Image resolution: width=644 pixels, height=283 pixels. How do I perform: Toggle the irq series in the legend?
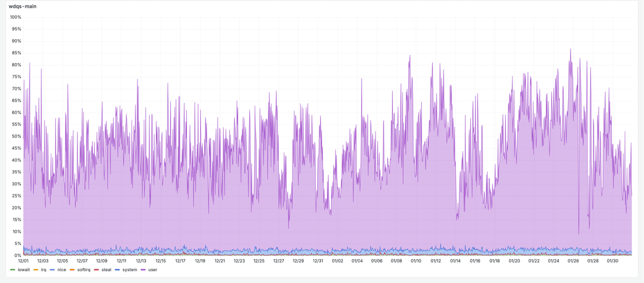pos(43,270)
